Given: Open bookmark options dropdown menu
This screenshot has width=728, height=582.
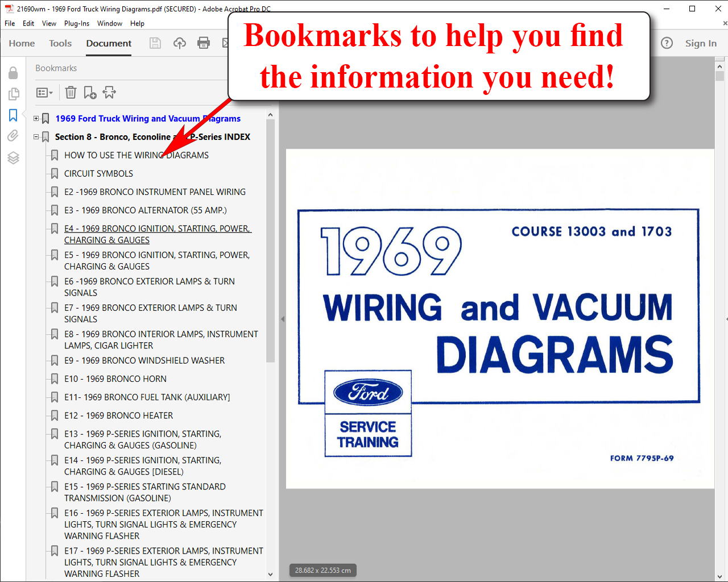Looking at the screenshot, I should (44, 92).
